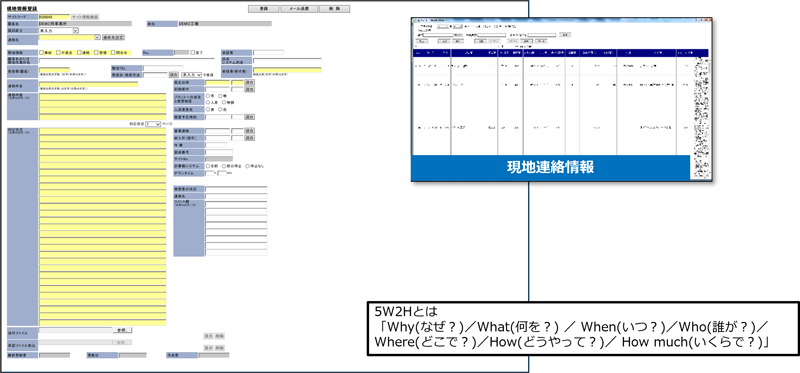This screenshot has width=800, height=373.
Task: Select the 全部 radio button for 計算機システム
Action: (x=208, y=166)
